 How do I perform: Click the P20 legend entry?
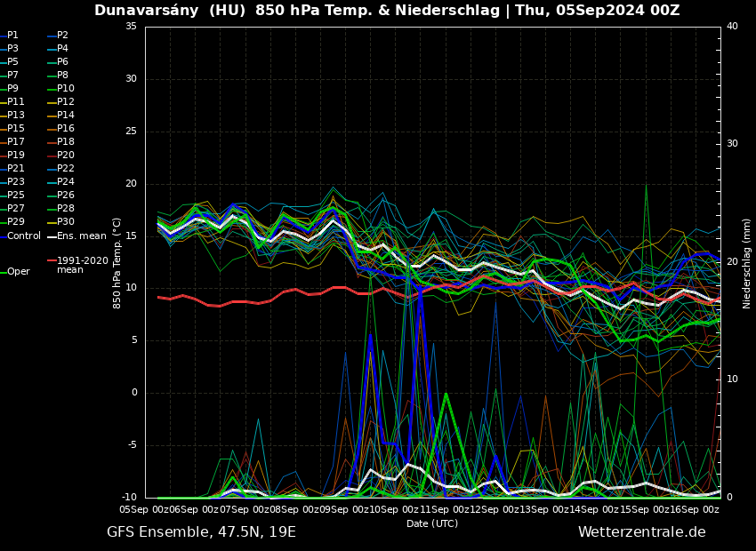pyautogui.click(x=66, y=156)
